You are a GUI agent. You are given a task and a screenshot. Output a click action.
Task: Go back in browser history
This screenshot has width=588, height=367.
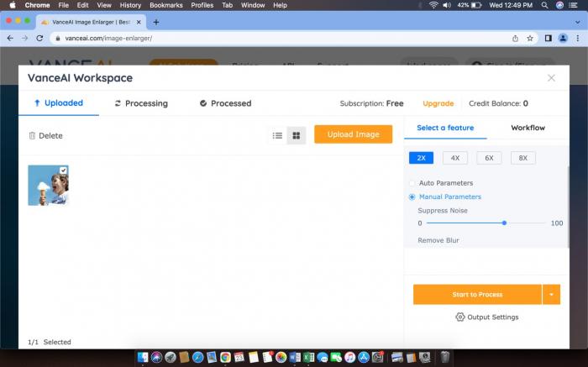tap(10, 39)
